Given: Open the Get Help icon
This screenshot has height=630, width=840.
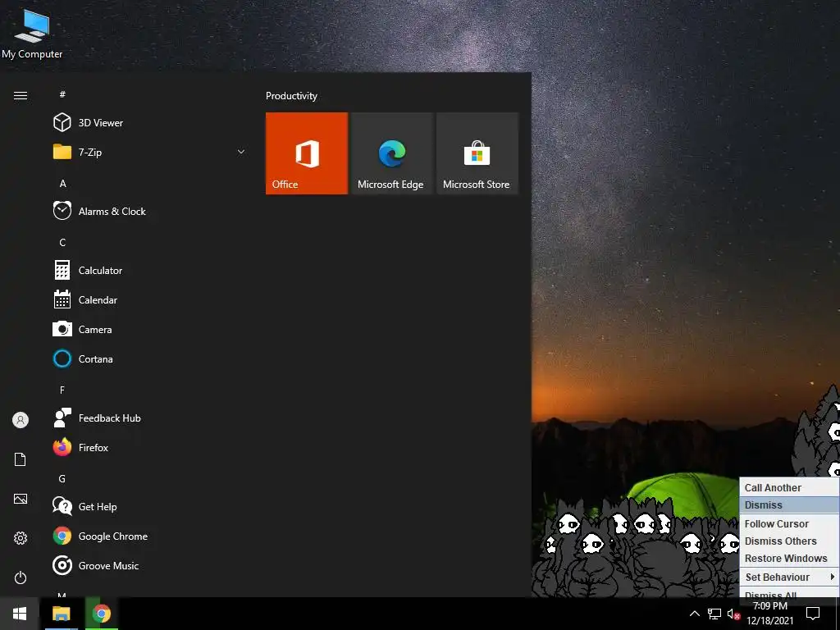Looking at the screenshot, I should pos(62,505).
